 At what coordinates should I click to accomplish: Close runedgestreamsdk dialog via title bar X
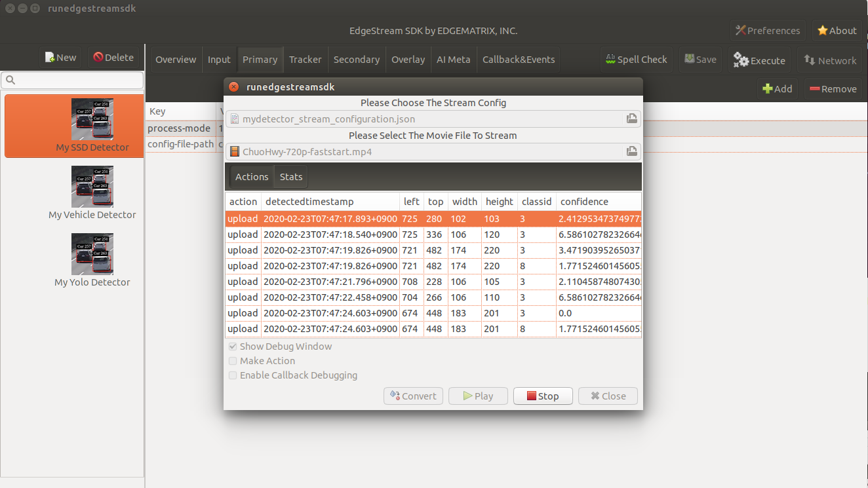(234, 87)
